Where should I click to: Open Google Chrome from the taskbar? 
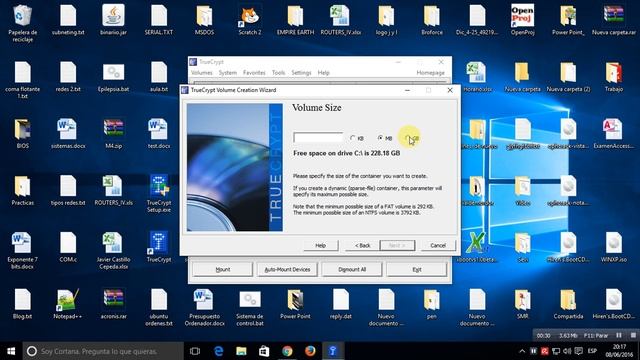pyautogui.click(x=287, y=351)
